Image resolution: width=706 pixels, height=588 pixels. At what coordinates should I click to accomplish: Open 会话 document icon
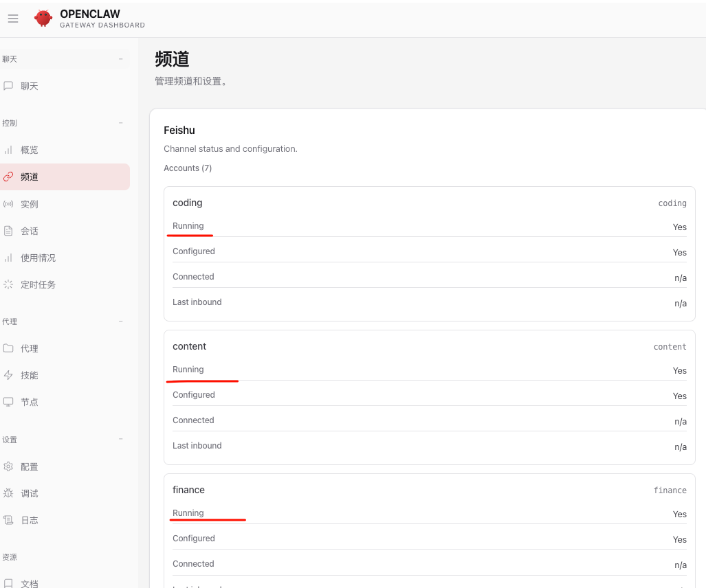[x=8, y=231]
